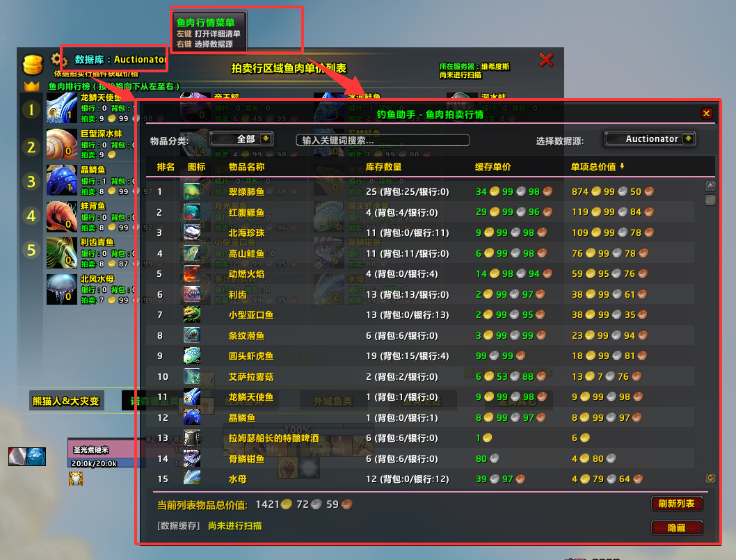This screenshot has width=736, height=560.
Task: Open the gold coins icon in back window
Action: 33,64
